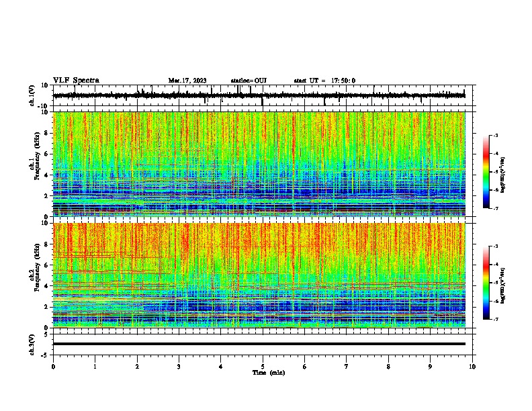Screen dimensions: 532x411
Task: Click the "VLF Spectra" plot title
Action: click(x=76, y=81)
